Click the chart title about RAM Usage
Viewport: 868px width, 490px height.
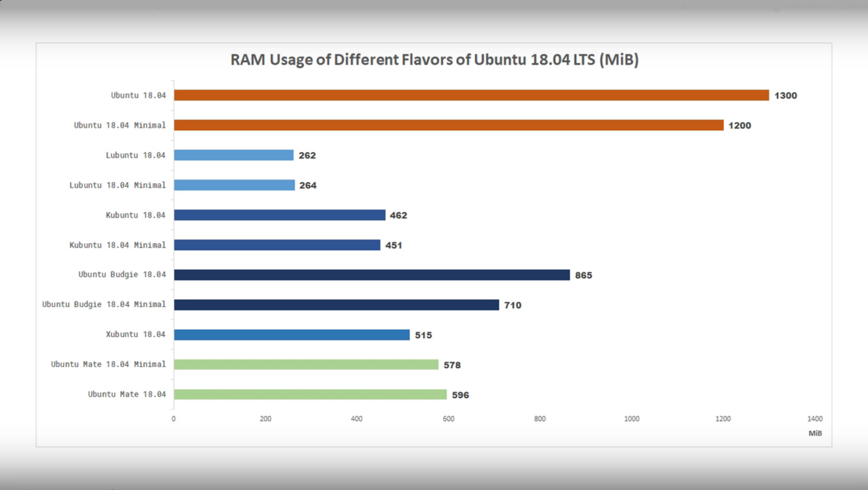point(435,60)
